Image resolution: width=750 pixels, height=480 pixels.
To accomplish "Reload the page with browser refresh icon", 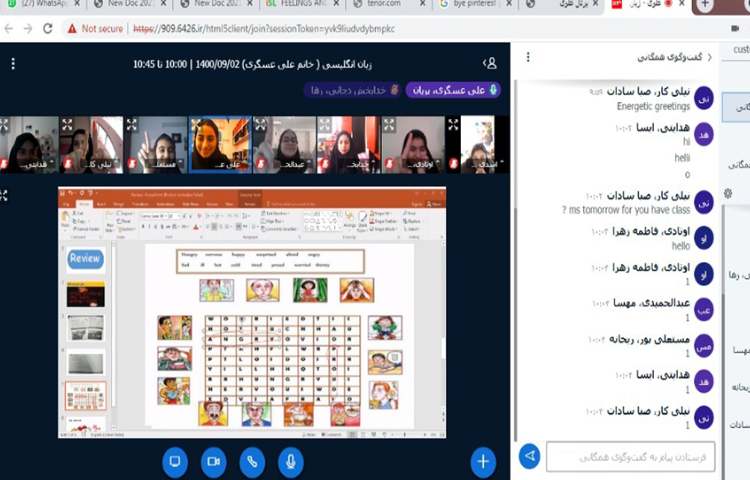I will click(x=48, y=30).
